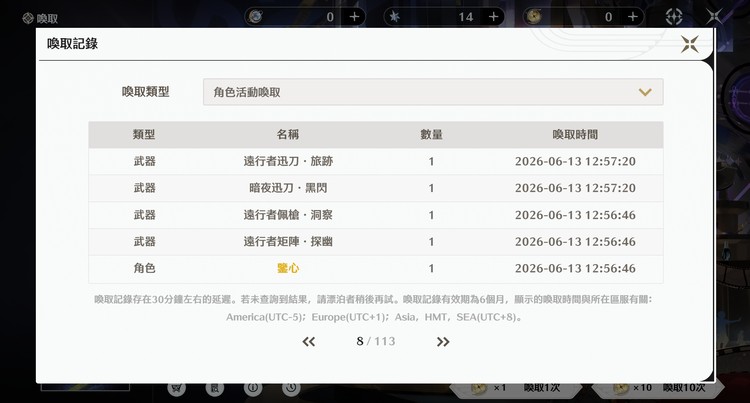This screenshot has width=750, height=403.
Task: Select the 鑒心 character name
Action: pyautogui.click(x=288, y=268)
